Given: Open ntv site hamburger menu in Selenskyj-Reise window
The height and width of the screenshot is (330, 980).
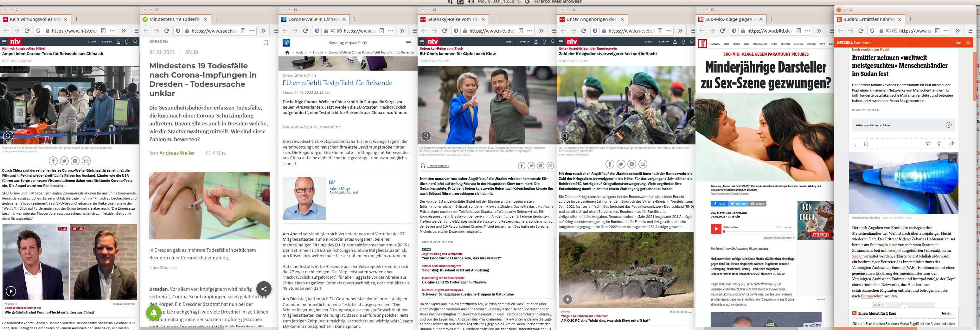Looking at the screenshot, I should [421, 41].
